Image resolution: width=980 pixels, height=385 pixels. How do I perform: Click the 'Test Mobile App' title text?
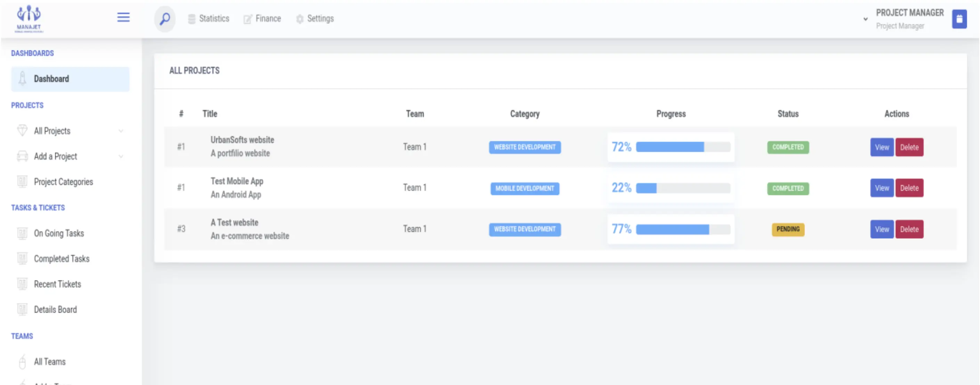click(237, 181)
